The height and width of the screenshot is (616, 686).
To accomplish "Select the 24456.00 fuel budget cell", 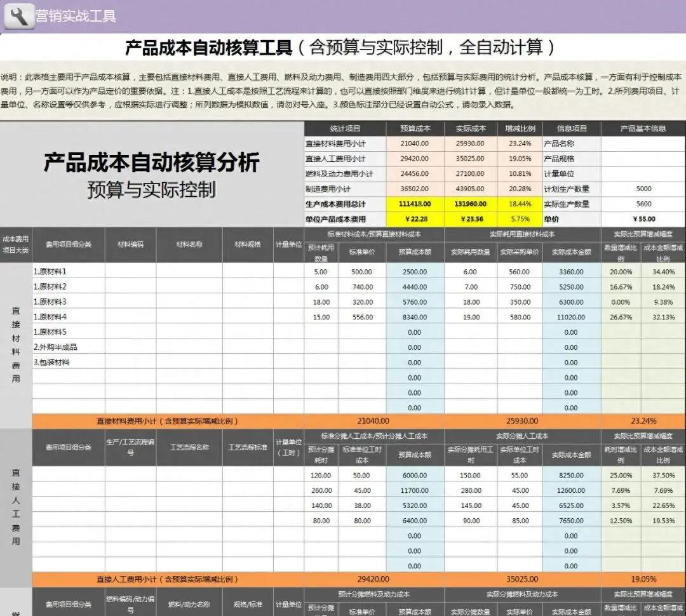I will coord(415,174).
